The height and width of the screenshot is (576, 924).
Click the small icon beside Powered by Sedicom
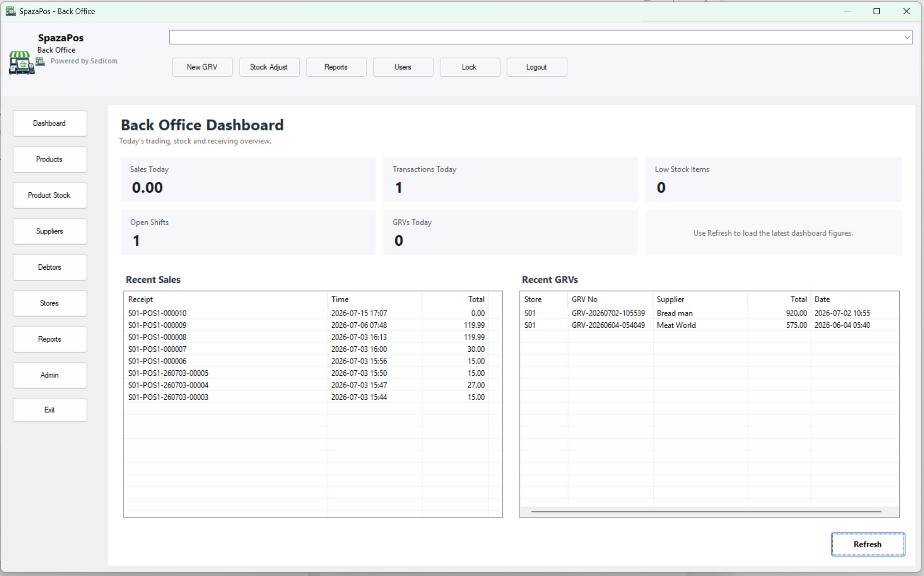coord(40,61)
